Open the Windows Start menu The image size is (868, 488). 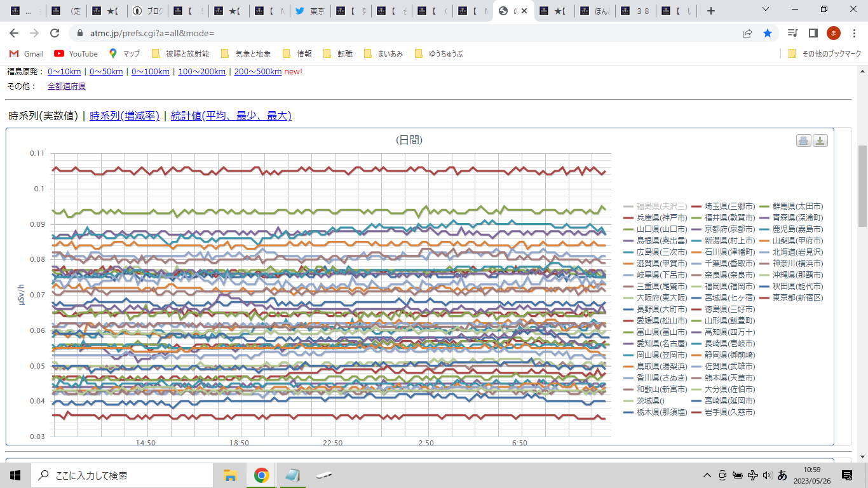click(x=15, y=475)
